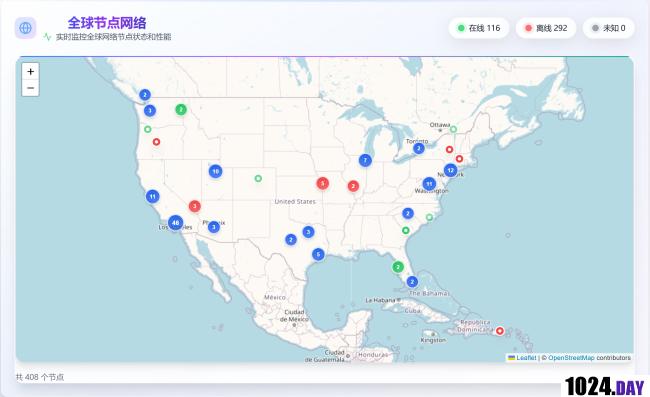Click the red offline cluster labeled 5
650x397 pixels.
point(323,183)
